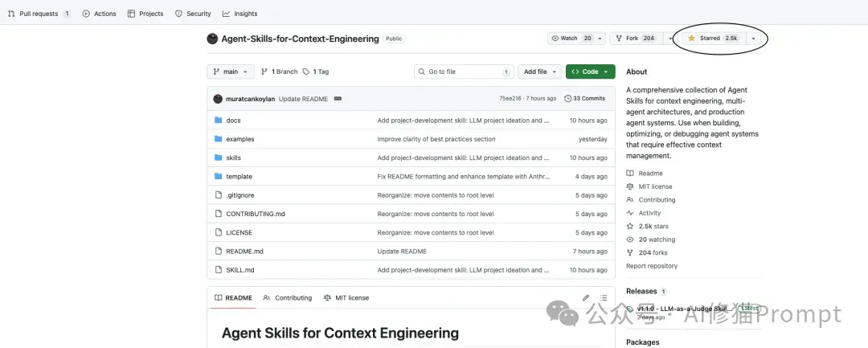Open the Add file dropdown
This screenshot has height=348, width=868.
coord(540,72)
